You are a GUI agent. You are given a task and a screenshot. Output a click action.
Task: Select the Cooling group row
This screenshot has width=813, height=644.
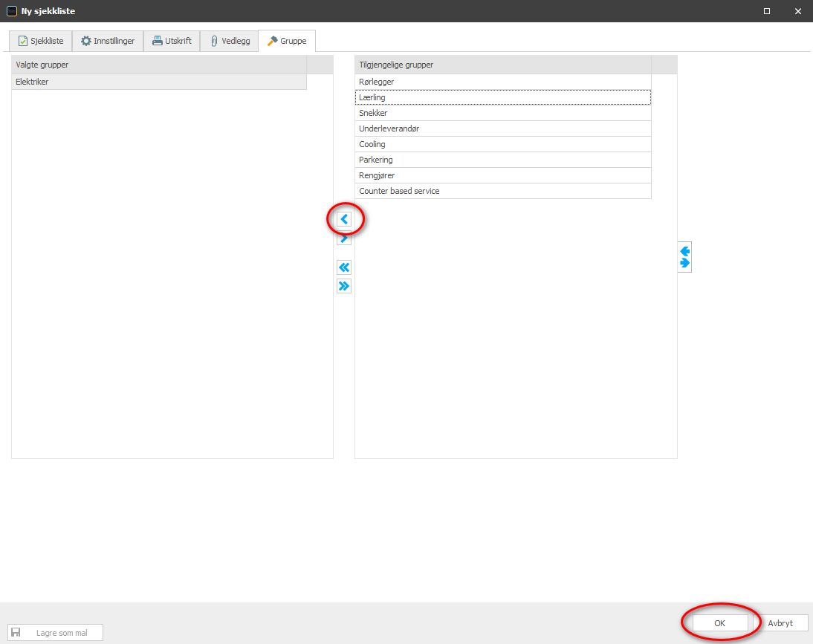pyautogui.click(x=503, y=144)
